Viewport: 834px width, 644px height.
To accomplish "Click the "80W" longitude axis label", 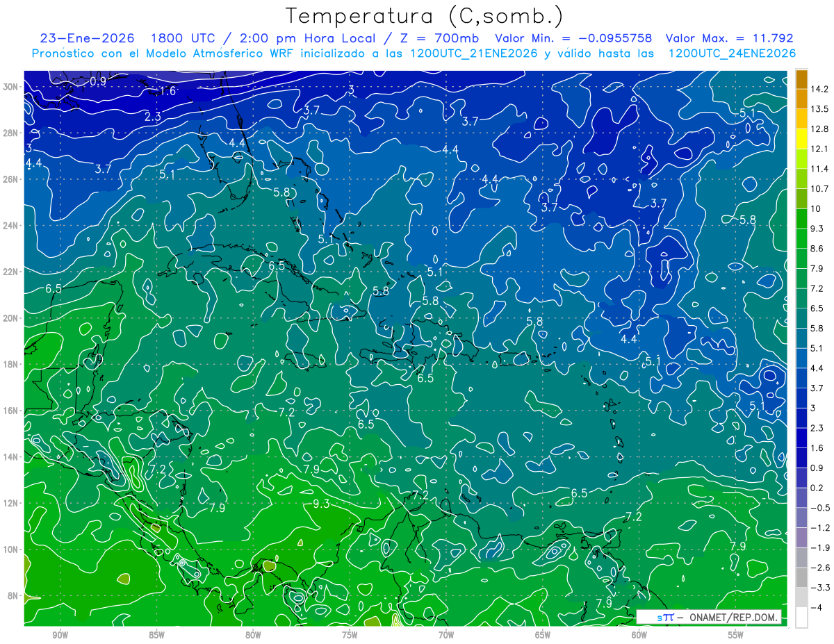I will coord(253,635).
